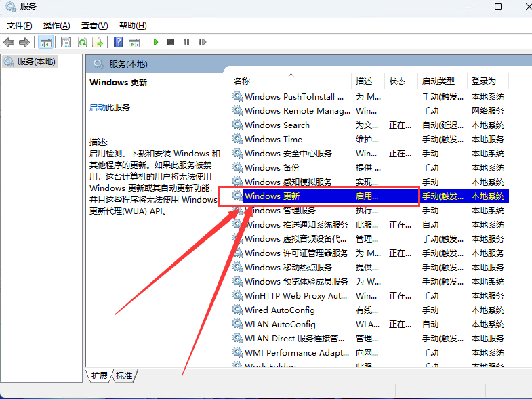Screen dimensions: 532x399
Task: Click the 启动 link to start the service
Action: click(98, 108)
